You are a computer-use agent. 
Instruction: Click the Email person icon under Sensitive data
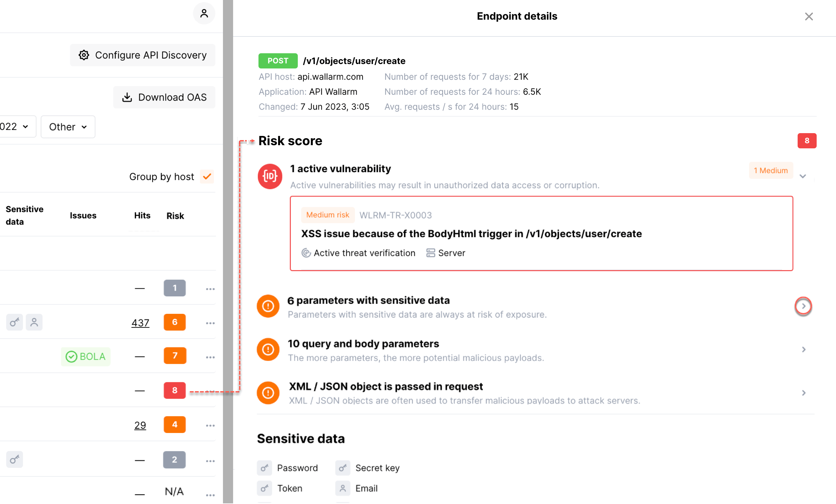point(343,488)
